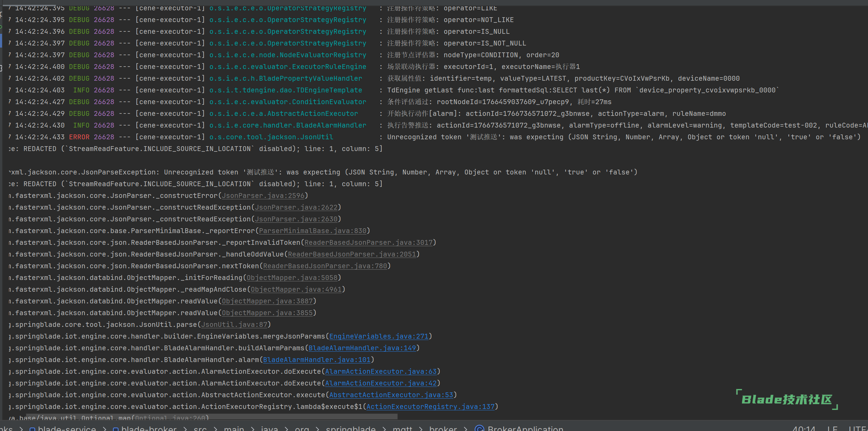
Task: Expand the chevron after the mqtt breadcrumb
Action: 421,429
